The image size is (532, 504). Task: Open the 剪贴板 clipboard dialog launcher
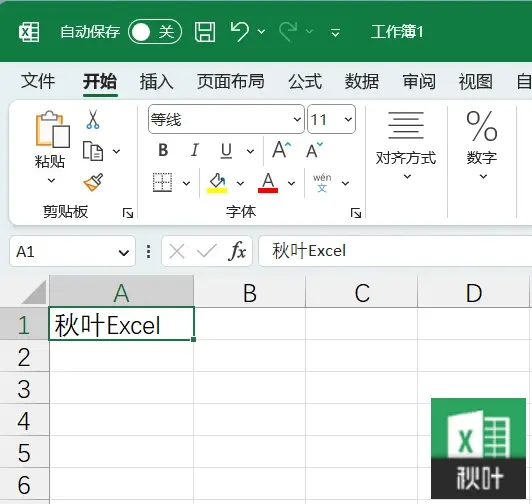(128, 213)
